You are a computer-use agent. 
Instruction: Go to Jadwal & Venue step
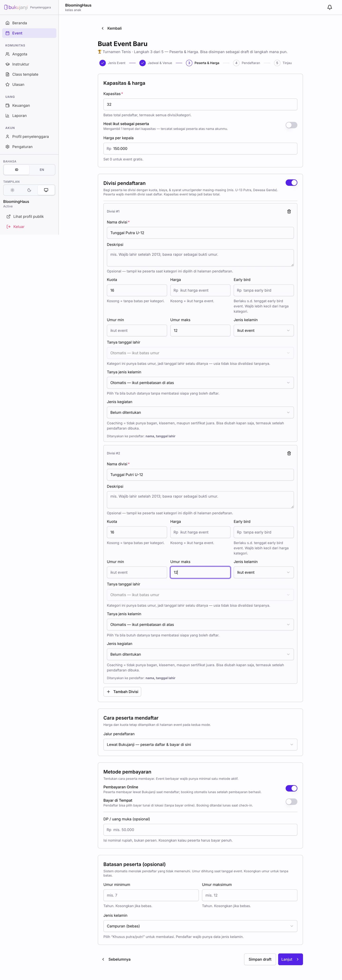coord(156,63)
